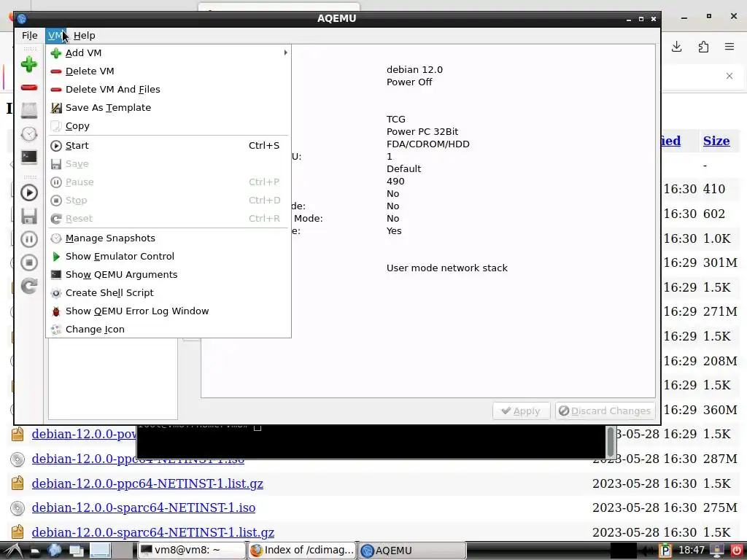
Task: Click AQEMU taskbar entry
Action: coord(411,551)
